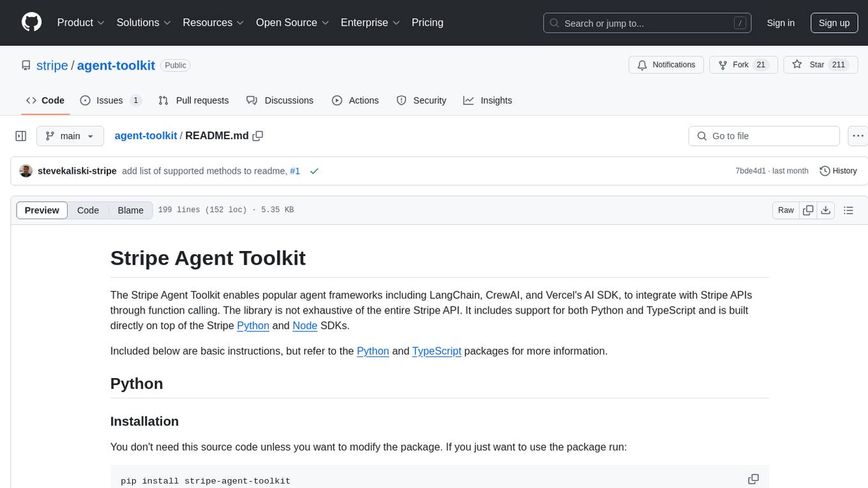Switch to the Actions tab

355,100
